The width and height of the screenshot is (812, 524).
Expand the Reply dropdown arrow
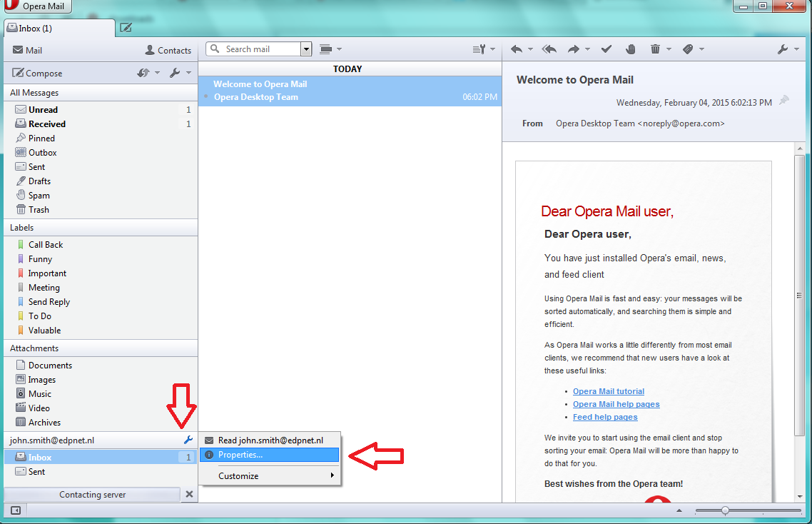tap(530, 49)
